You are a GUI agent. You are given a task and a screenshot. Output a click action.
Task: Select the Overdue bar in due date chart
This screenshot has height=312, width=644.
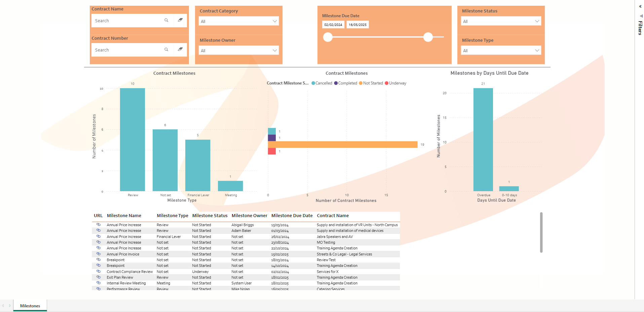pos(483,140)
